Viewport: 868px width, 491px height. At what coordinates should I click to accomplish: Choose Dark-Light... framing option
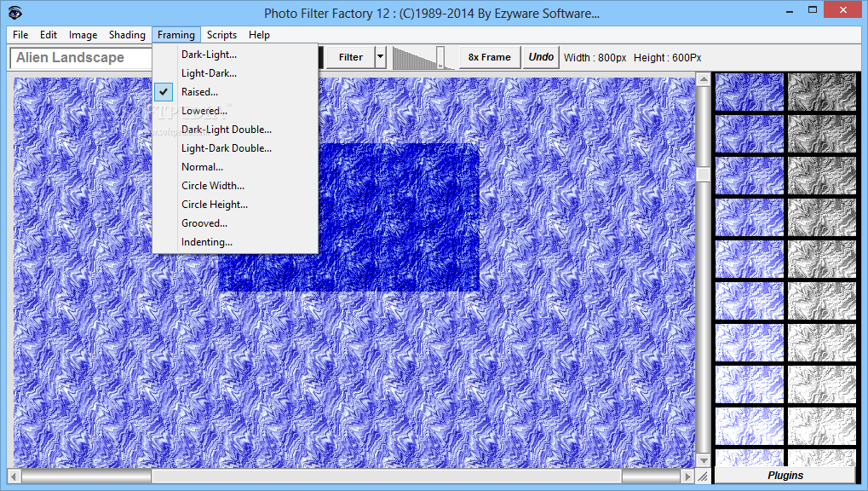(x=235, y=55)
